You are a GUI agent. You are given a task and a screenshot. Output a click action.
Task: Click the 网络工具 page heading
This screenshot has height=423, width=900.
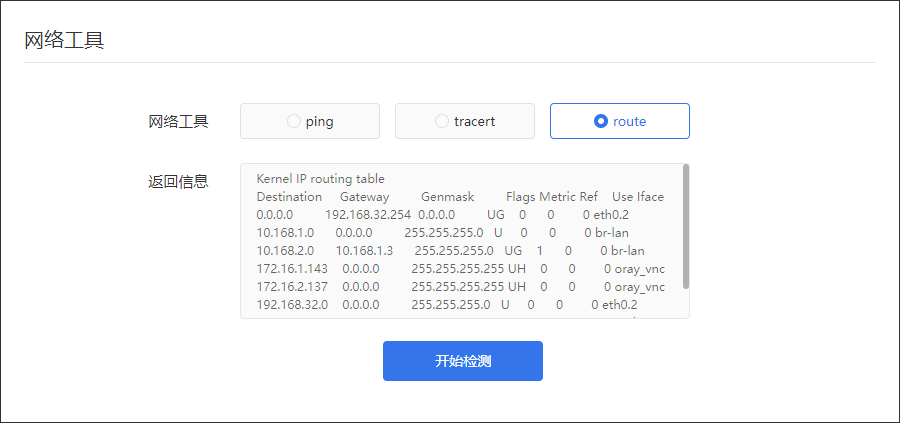coord(64,41)
